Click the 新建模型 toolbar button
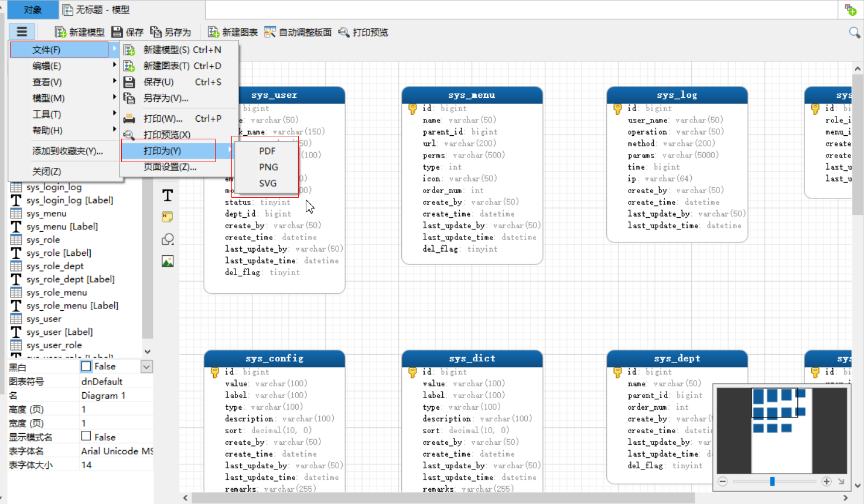 click(80, 32)
